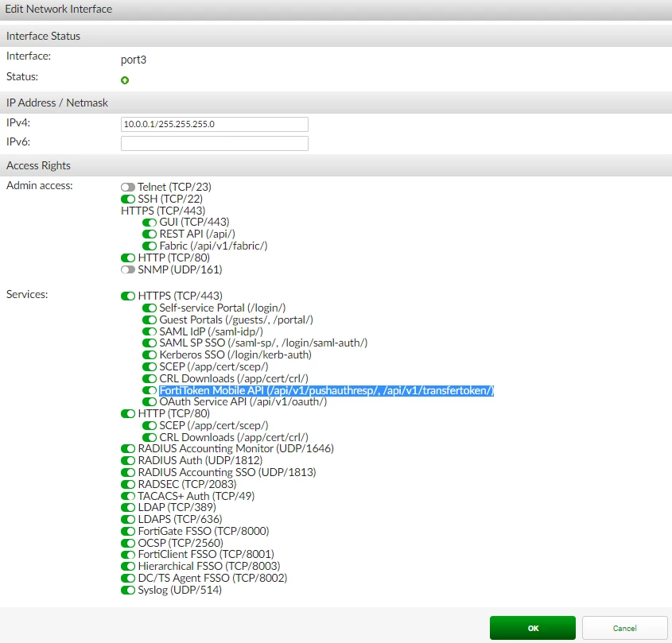Click the highlighted FortiToken Mobile API text
This screenshot has height=643, width=672.
click(327, 391)
